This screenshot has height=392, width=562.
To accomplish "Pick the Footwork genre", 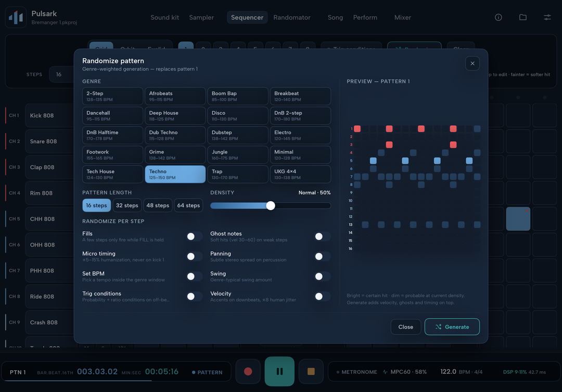I will 112,154.
